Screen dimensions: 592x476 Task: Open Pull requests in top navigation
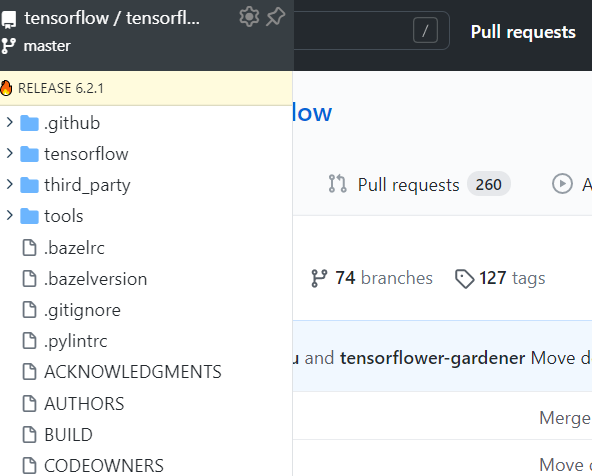523,32
